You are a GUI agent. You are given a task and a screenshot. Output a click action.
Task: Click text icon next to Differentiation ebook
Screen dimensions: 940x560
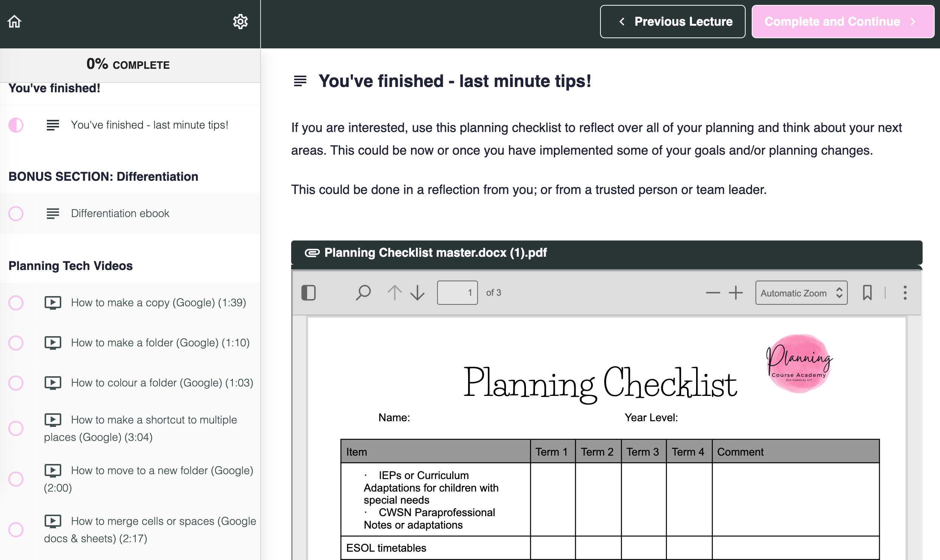pyautogui.click(x=53, y=214)
